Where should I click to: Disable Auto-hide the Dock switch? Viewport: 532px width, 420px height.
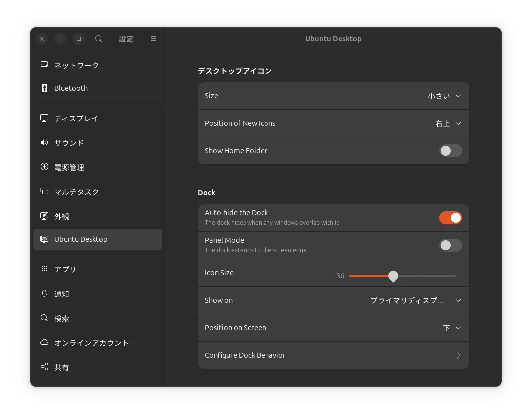click(x=450, y=218)
